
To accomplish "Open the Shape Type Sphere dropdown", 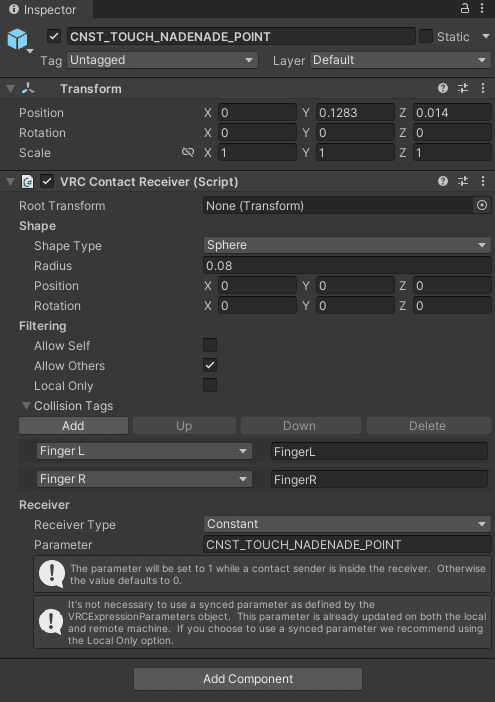I will tap(347, 245).
